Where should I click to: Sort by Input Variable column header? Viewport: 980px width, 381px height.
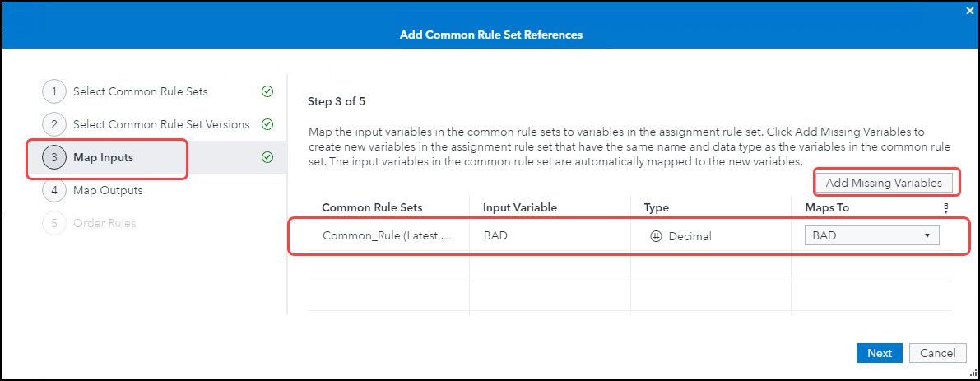pyautogui.click(x=519, y=208)
